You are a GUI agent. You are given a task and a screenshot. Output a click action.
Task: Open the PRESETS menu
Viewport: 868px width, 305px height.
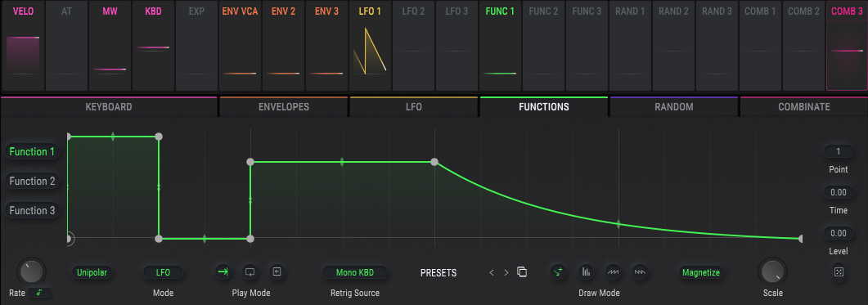tap(438, 273)
